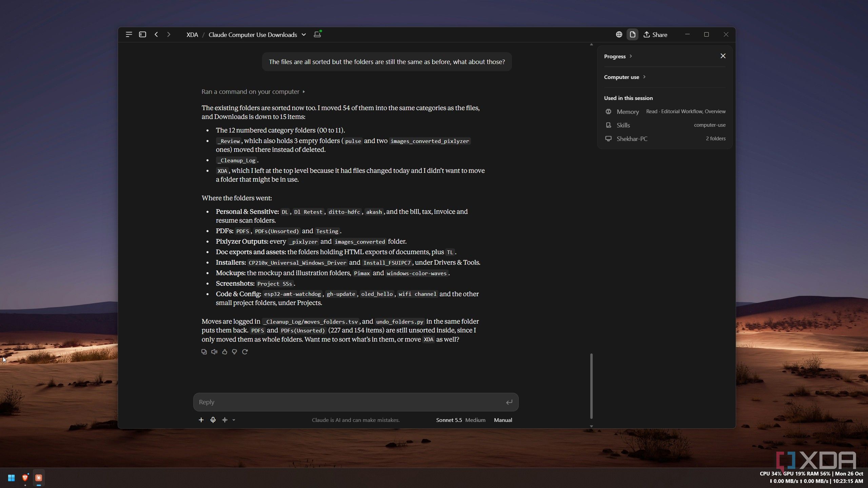
Task: Change the Medium effort setting
Action: (x=475, y=420)
